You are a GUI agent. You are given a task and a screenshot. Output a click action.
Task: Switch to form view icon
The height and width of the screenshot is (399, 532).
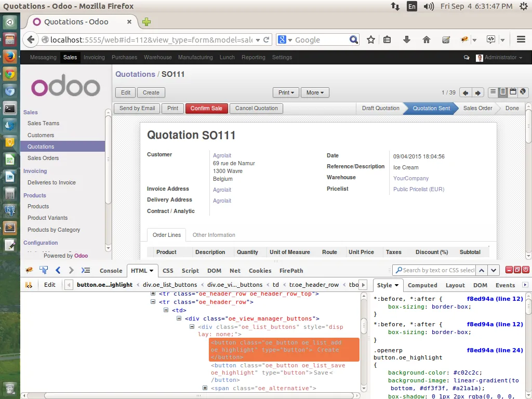click(503, 92)
